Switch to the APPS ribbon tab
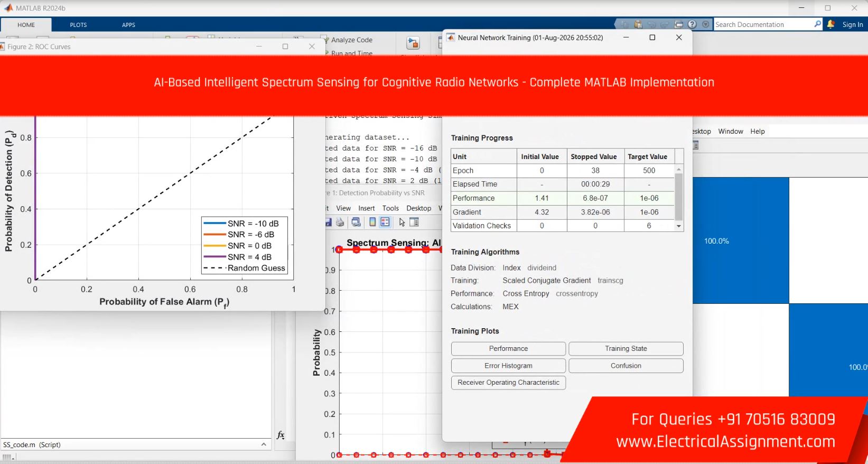868x464 pixels. (x=128, y=25)
